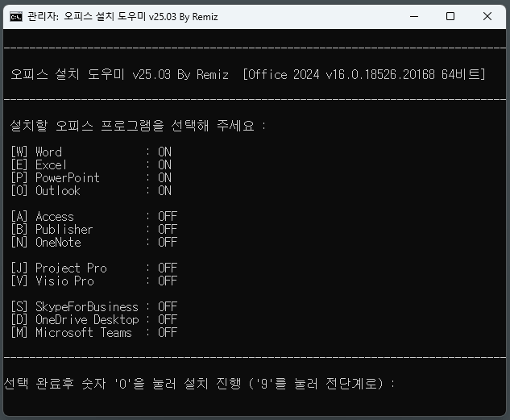Click the OFF status beside SkypeForBusiness
Screen dimensions: 510x420
pyautogui.click(x=168, y=307)
